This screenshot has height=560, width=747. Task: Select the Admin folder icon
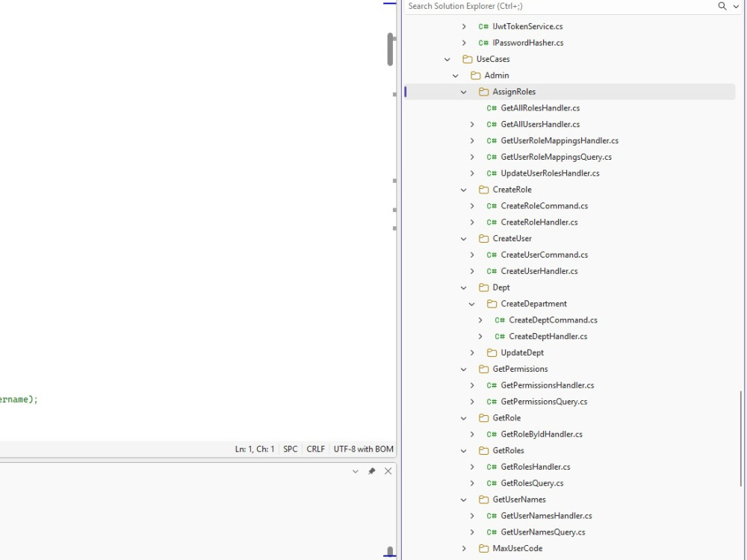click(x=475, y=75)
